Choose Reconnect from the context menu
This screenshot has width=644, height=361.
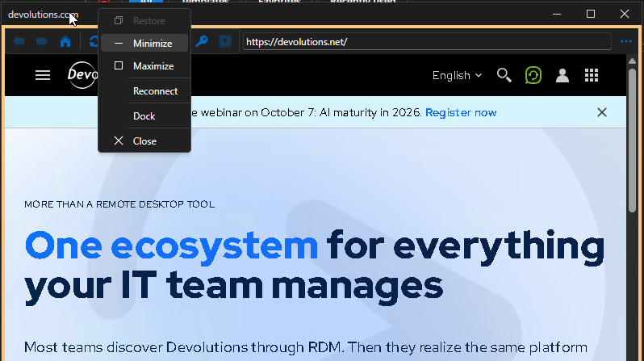click(144, 91)
